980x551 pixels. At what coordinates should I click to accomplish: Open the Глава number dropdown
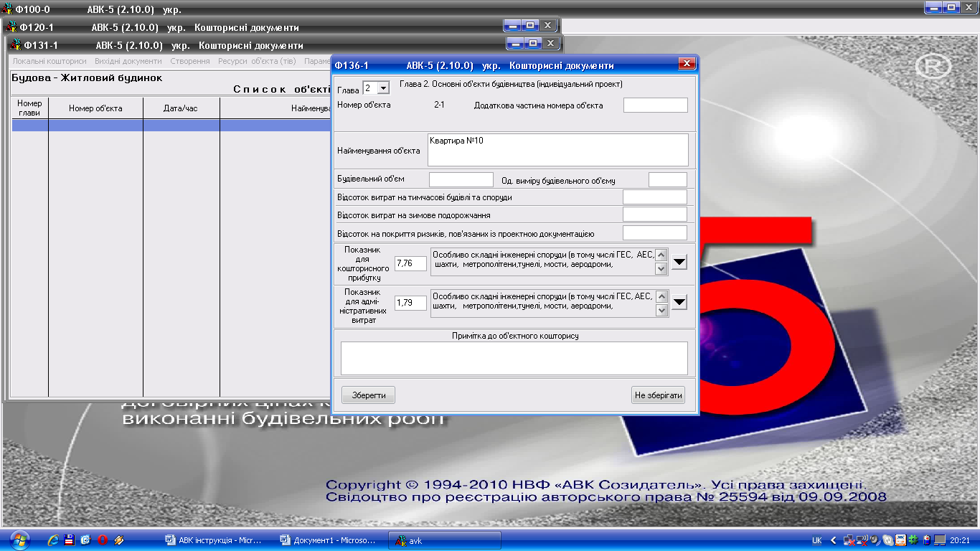[x=382, y=88]
